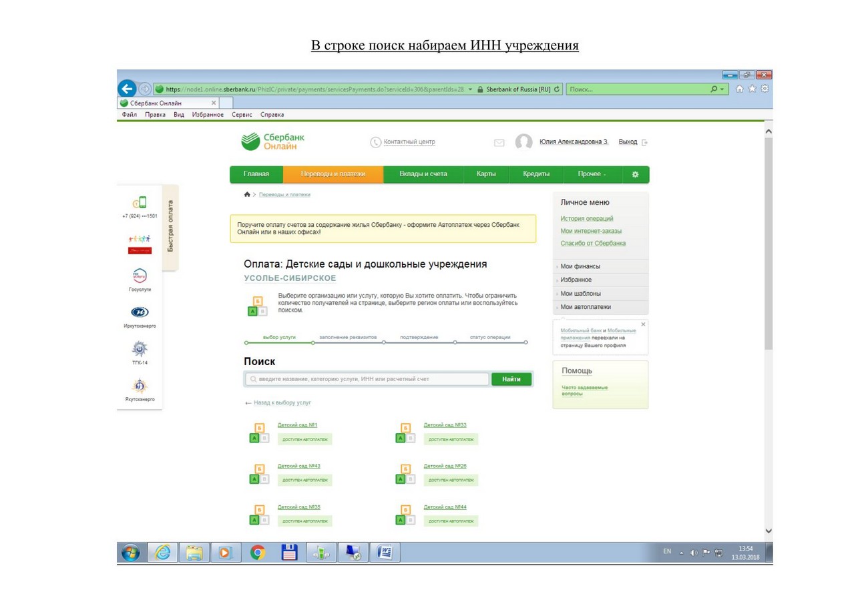Switch to the Кредиты tab
The height and width of the screenshot is (614, 868).
point(536,174)
